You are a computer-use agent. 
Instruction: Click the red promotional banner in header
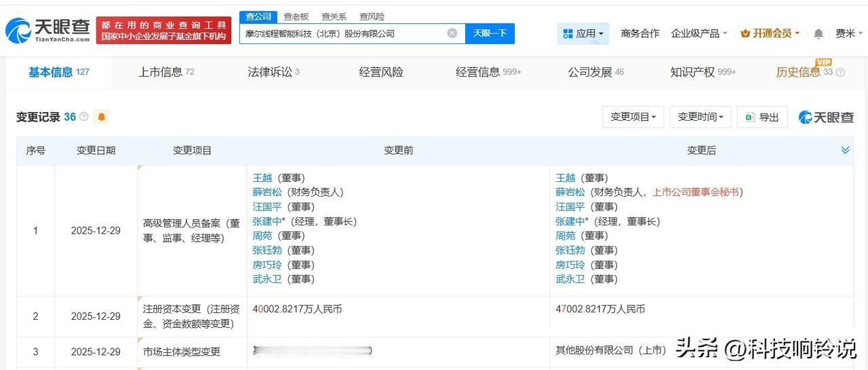pos(164,31)
